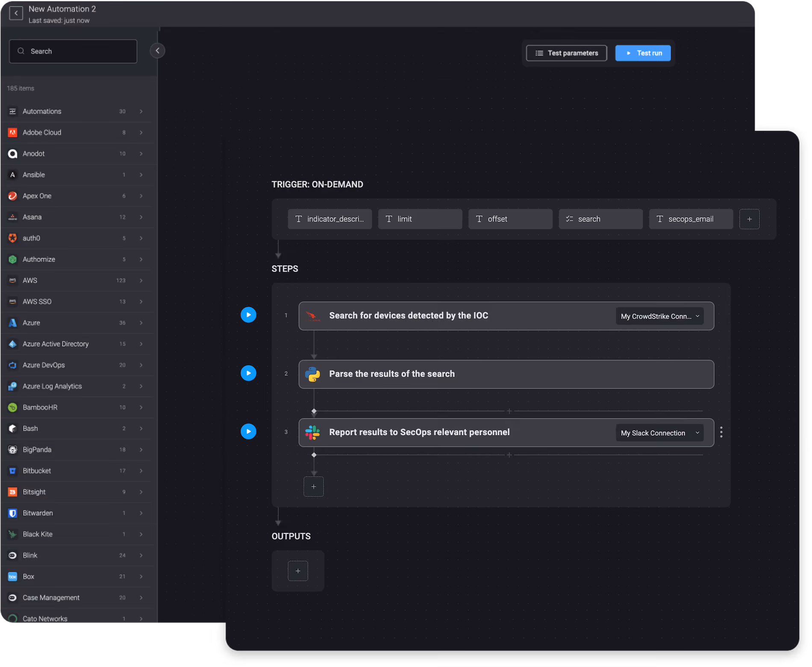Click the Bitbucket icon

tap(13, 471)
